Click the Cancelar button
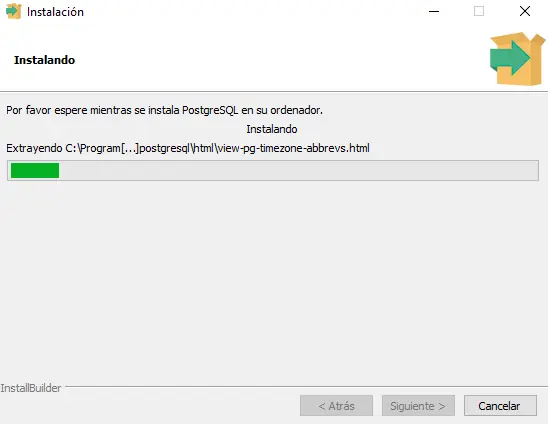Screen dimensions: 548x424 500,405
